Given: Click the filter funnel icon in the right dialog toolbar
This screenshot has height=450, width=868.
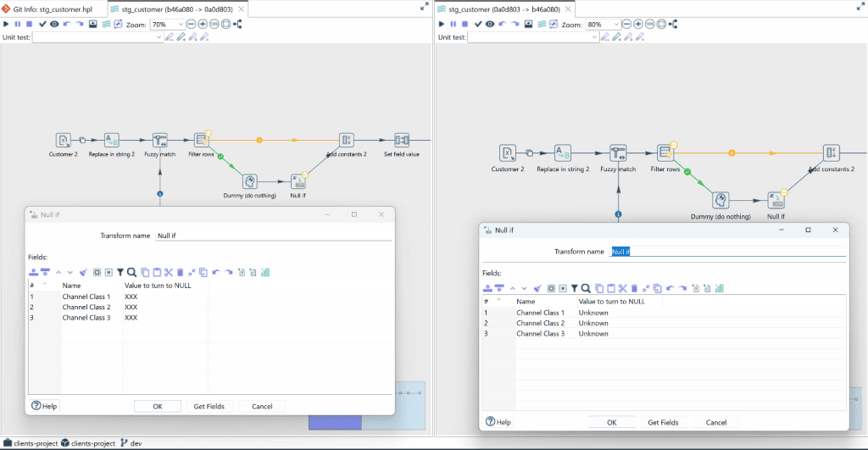Looking at the screenshot, I should pyautogui.click(x=575, y=288).
